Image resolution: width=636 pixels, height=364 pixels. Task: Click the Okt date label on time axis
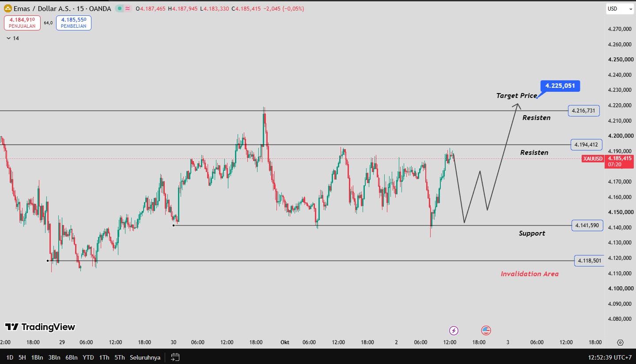285,342
